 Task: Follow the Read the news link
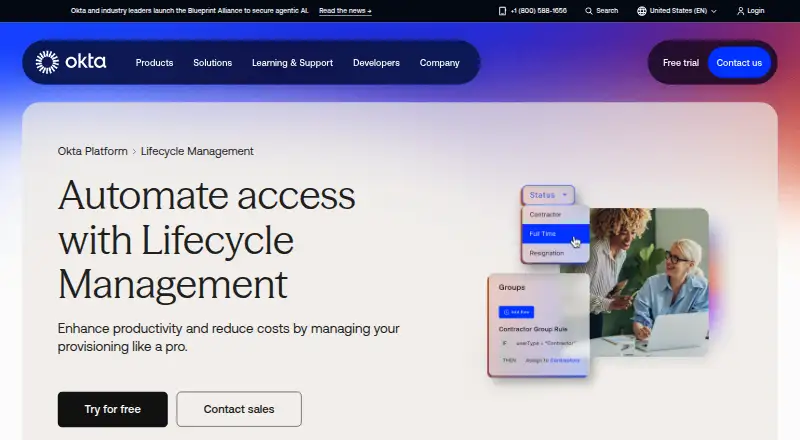pyautogui.click(x=345, y=11)
